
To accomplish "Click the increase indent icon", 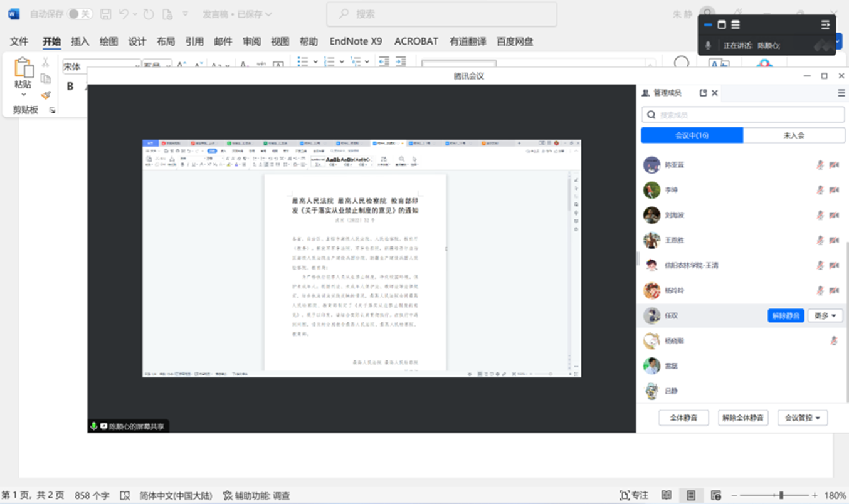I will point(400,61).
